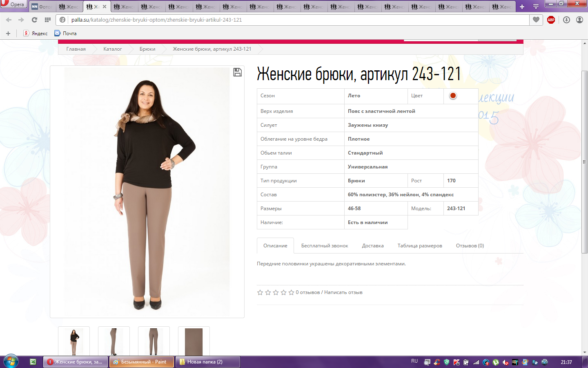Open the tab list menu icon
The height and width of the screenshot is (368, 588).
[x=536, y=7]
